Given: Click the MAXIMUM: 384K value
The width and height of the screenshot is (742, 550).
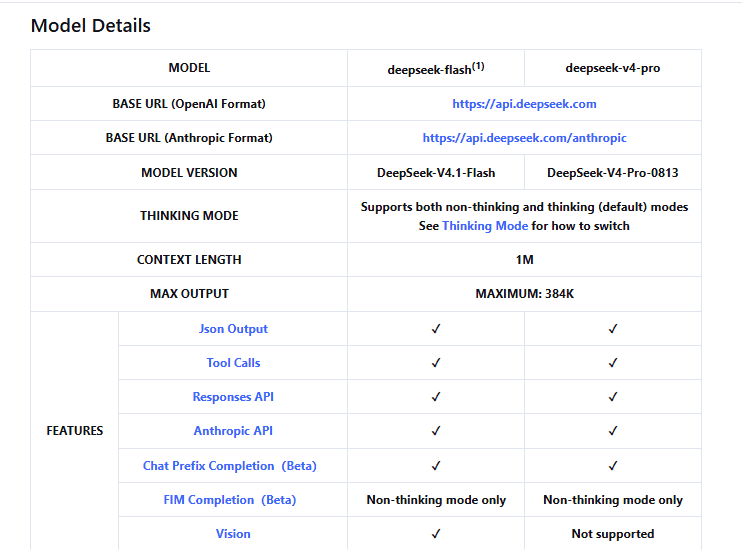Looking at the screenshot, I should click(x=524, y=293).
